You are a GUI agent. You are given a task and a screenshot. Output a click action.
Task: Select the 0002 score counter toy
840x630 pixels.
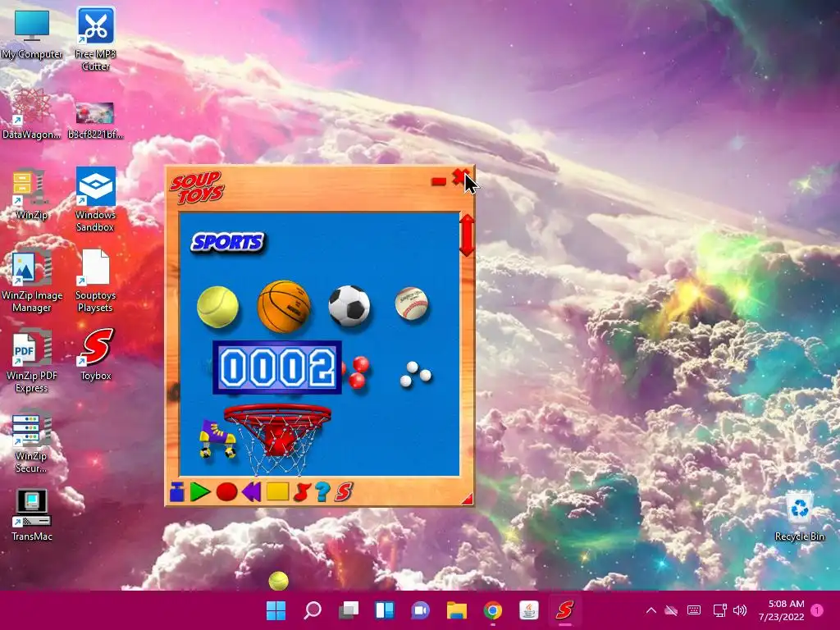pyautogui.click(x=277, y=367)
